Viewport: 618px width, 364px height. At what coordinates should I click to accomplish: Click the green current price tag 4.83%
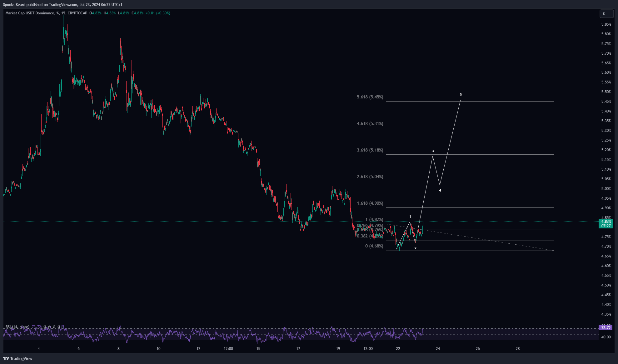[606, 223]
